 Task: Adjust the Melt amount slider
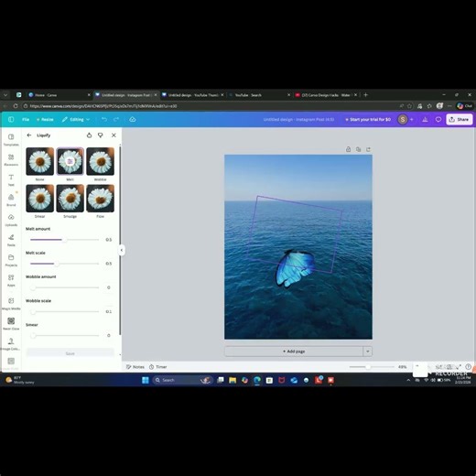coord(64,240)
